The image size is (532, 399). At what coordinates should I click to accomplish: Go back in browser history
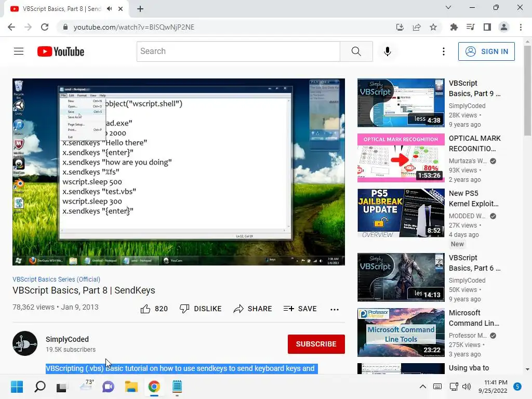point(11,27)
